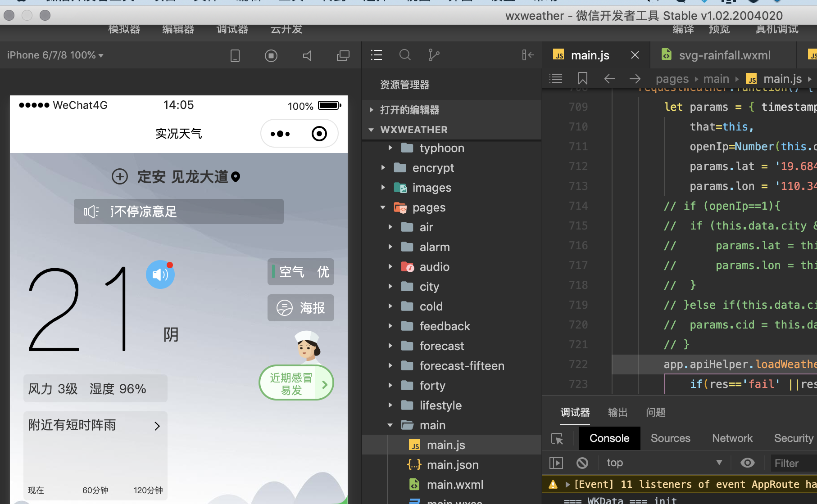The image size is (817, 504).
Task: Close the main.js editor tab
Action: coord(635,55)
